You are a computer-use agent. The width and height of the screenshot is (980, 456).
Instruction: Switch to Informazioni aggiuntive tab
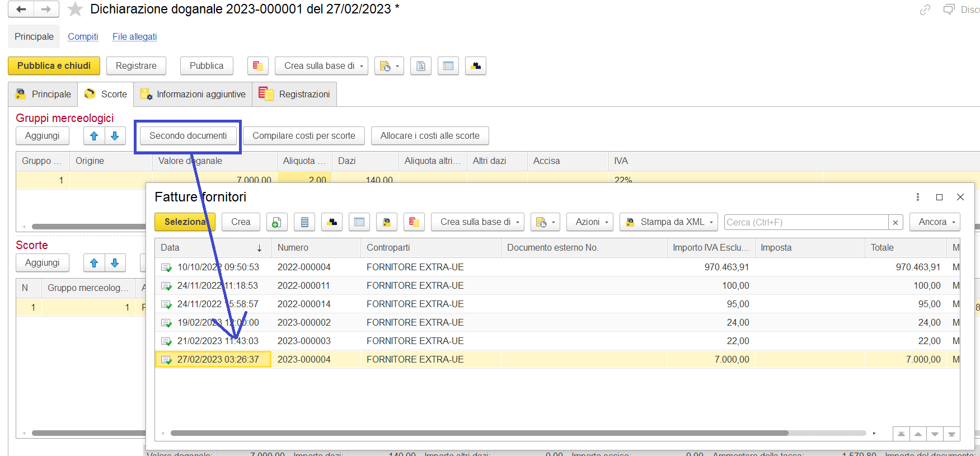pyautogui.click(x=193, y=94)
